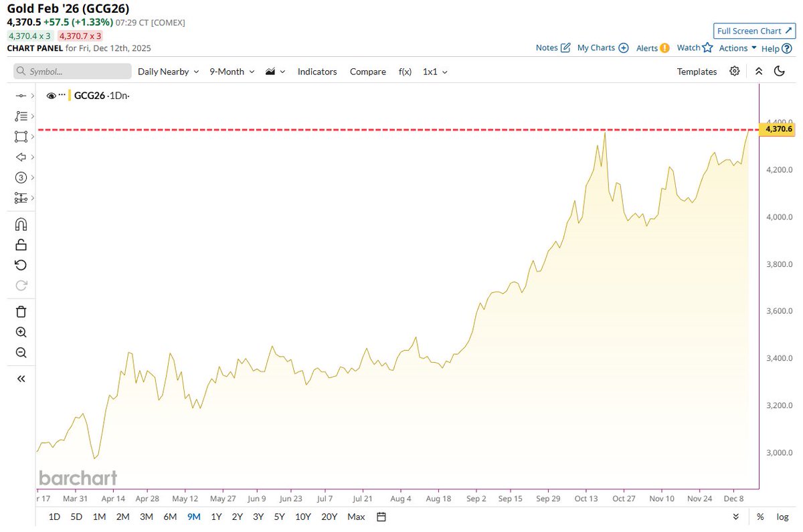Open the Indicators panel
This screenshot has height=532, width=803.
[317, 71]
